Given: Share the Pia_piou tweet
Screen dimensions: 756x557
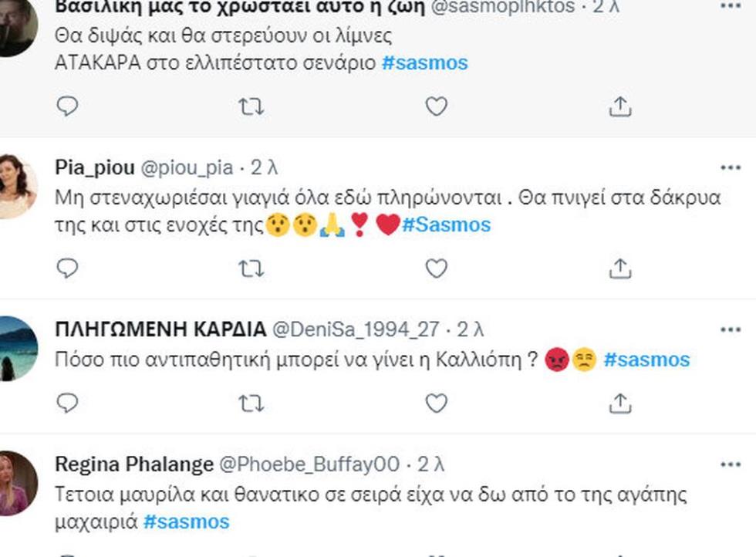Looking at the screenshot, I should point(620,268).
